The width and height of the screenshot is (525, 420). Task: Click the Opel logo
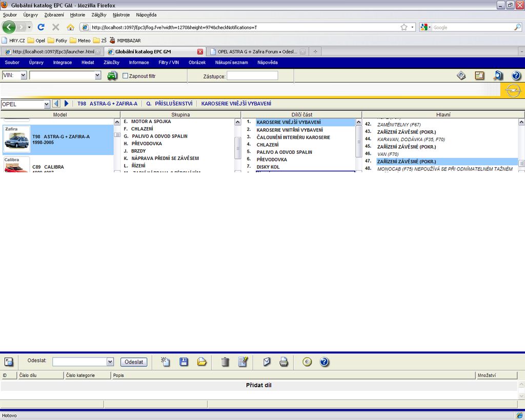[513, 90]
